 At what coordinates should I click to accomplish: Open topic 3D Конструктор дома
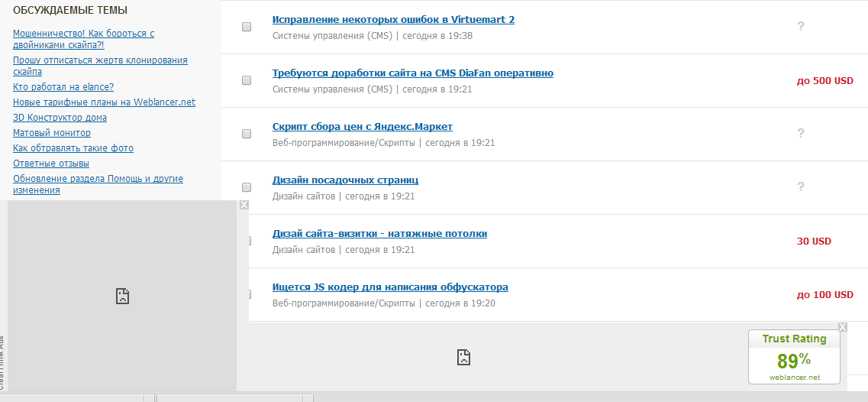click(x=60, y=118)
